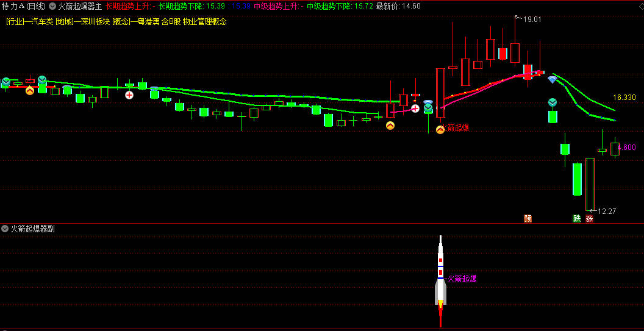Click the magenta 火箭起爆 label in sub panel
The image size is (644, 331).
point(462,279)
